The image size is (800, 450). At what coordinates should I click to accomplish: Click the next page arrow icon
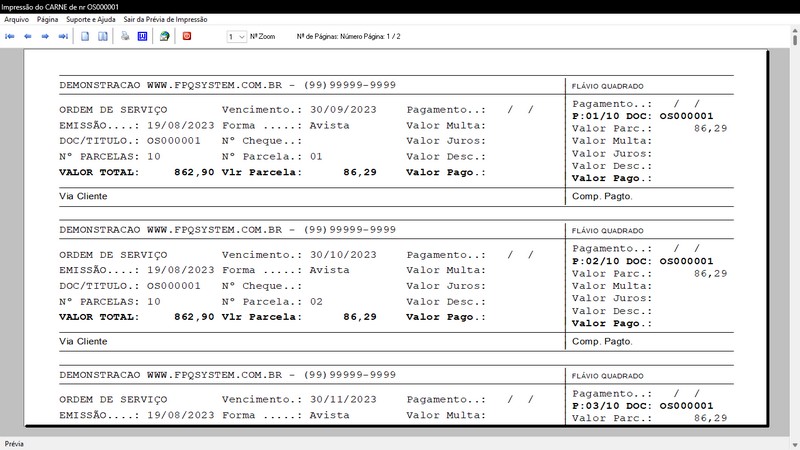46,36
